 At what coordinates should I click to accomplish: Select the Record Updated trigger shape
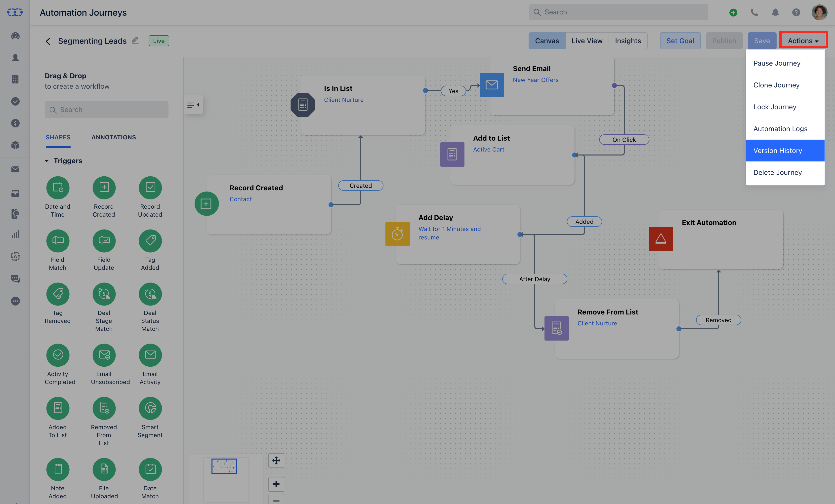coord(150,188)
